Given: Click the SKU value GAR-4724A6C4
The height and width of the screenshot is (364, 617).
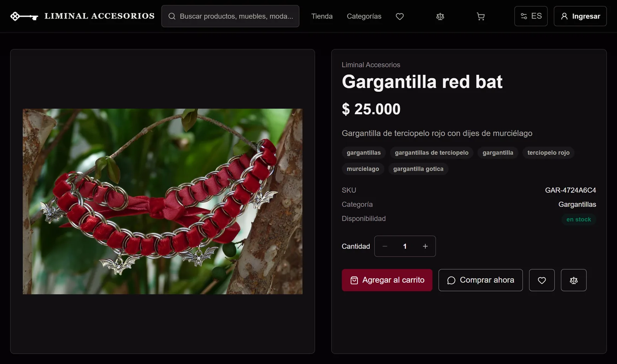Looking at the screenshot, I should point(570,190).
